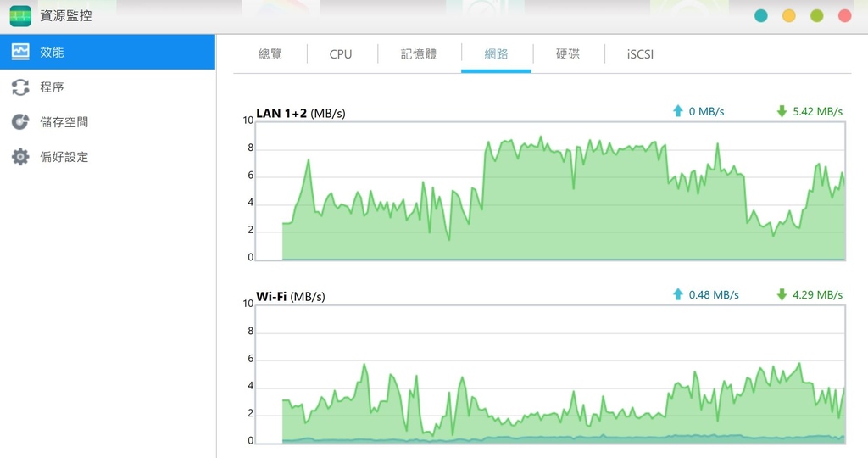Click LAN 1+2 download arrow icon
The image size is (868, 458).
click(x=782, y=111)
